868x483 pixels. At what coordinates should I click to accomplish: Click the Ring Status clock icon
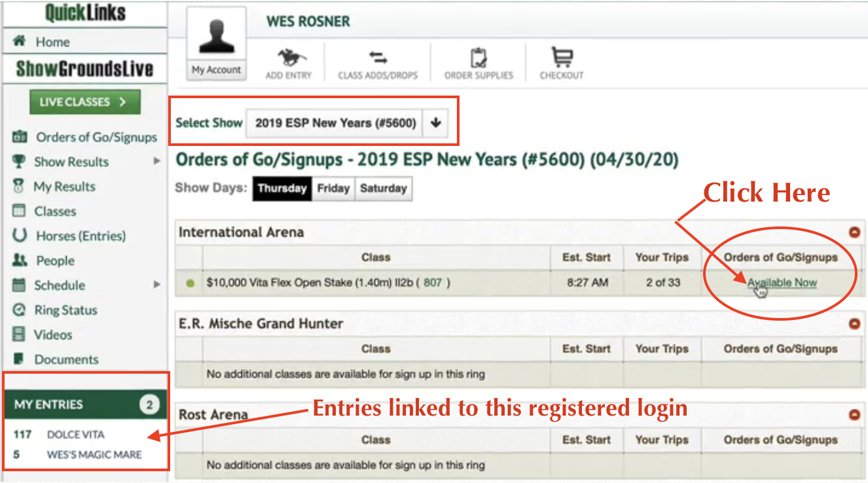[x=20, y=310]
